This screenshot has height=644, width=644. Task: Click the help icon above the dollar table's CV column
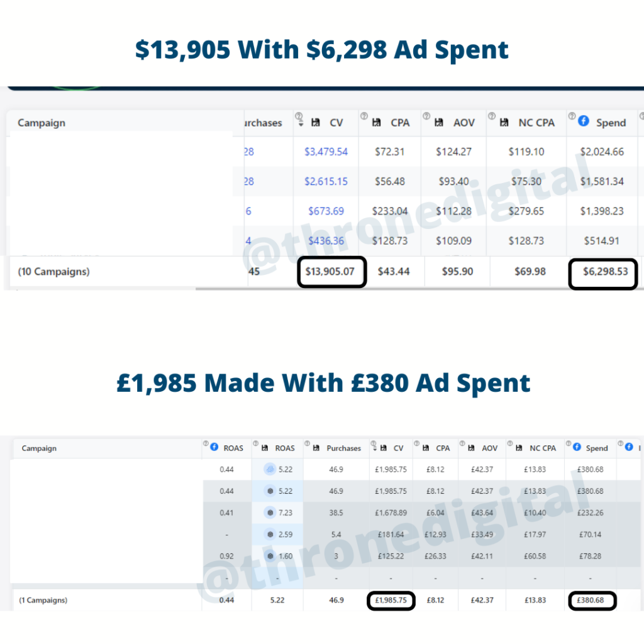[x=299, y=116]
